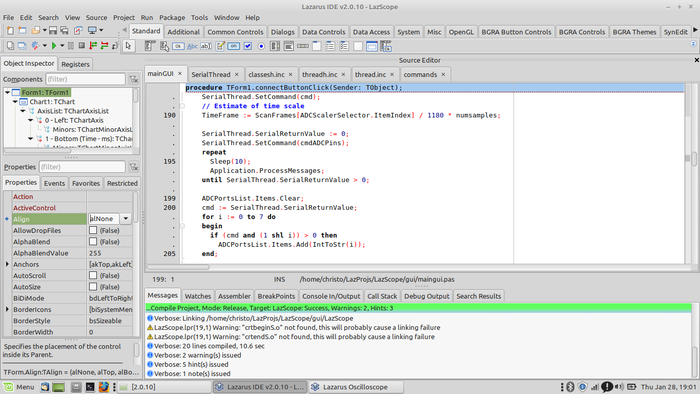700x394 pixels.
Task: Pick the TMemo component icon
Action: (220, 46)
